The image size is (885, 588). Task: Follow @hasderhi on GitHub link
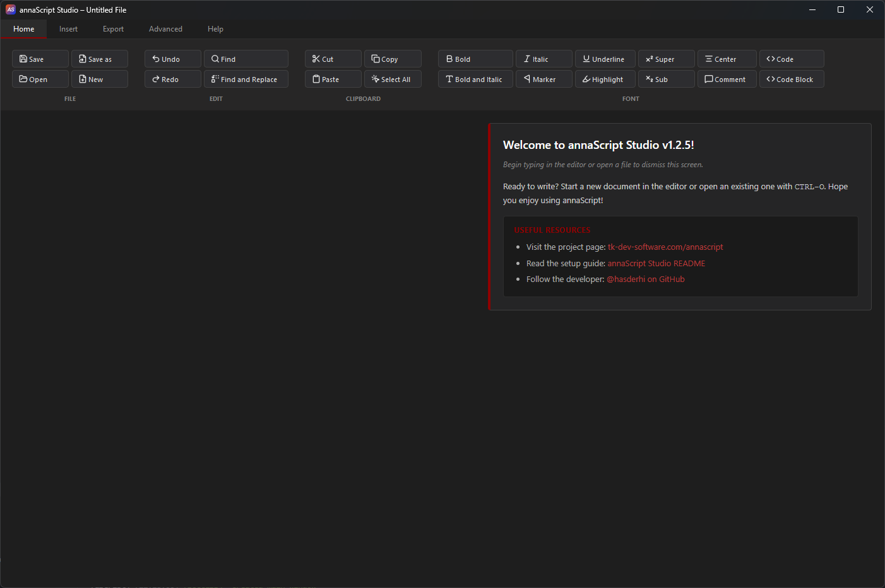pyautogui.click(x=646, y=279)
